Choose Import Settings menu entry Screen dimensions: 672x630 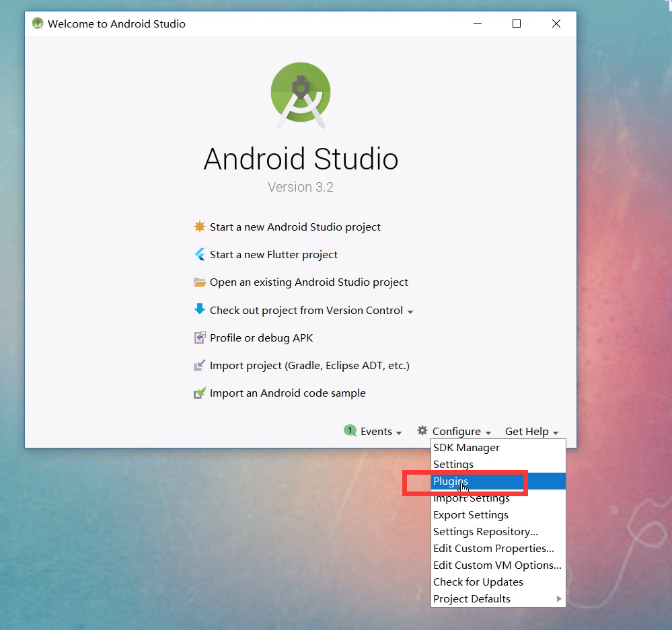point(498,498)
